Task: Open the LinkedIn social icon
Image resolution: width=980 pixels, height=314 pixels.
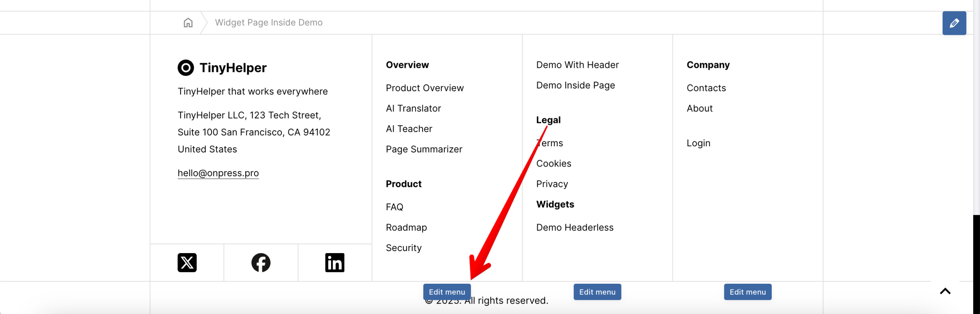Action: pyautogui.click(x=335, y=263)
